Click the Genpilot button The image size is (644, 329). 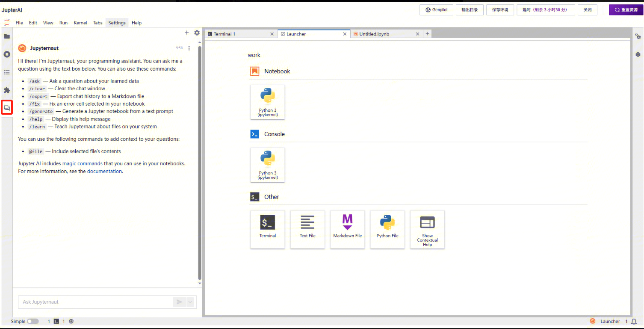pyautogui.click(x=436, y=10)
